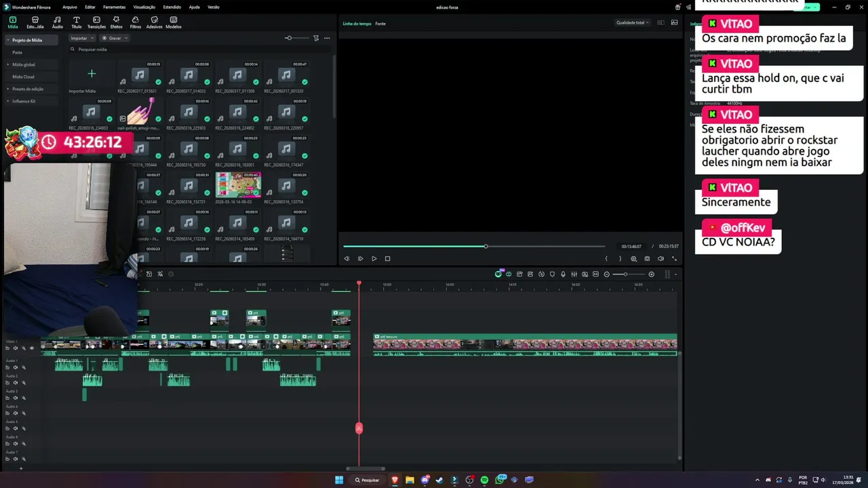Mute the Áudio 2 track
The height and width of the screenshot is (488, 868).
[x=16, y=382]
